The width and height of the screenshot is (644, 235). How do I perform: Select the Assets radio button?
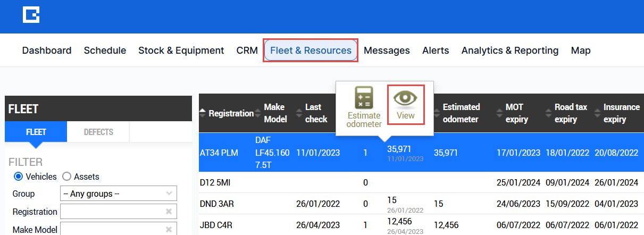pyautogui.click(x=67, y=177)
